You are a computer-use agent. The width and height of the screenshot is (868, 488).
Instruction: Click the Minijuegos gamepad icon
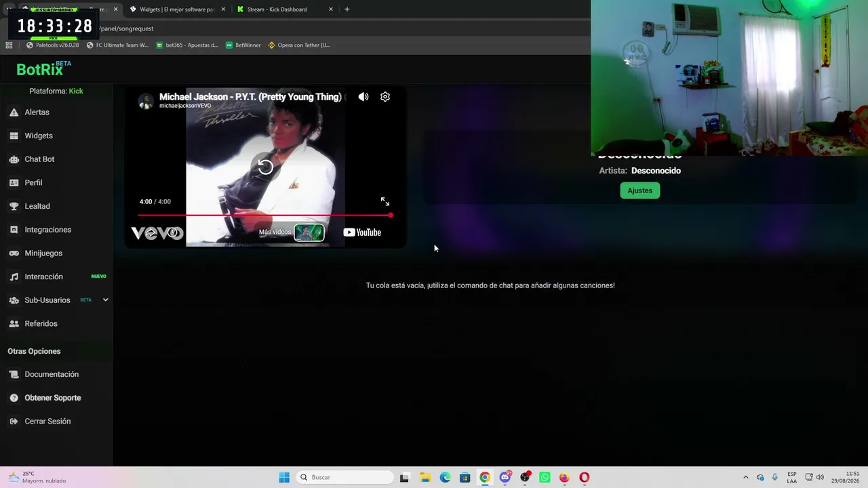[x=14, y=253]
